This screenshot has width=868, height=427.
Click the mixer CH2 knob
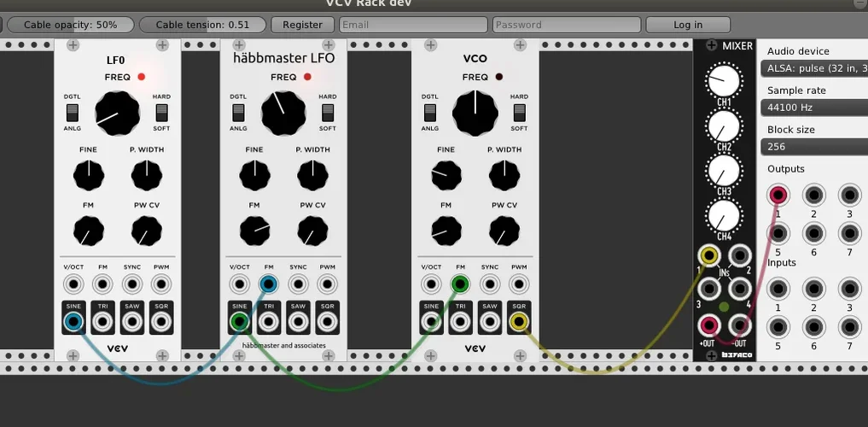(x=724, y=126)
